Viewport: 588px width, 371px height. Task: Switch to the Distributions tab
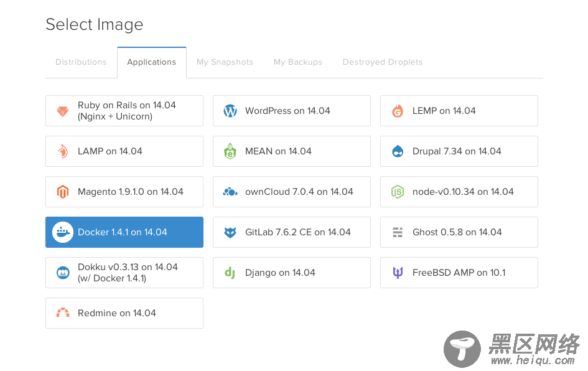point(81,62)
